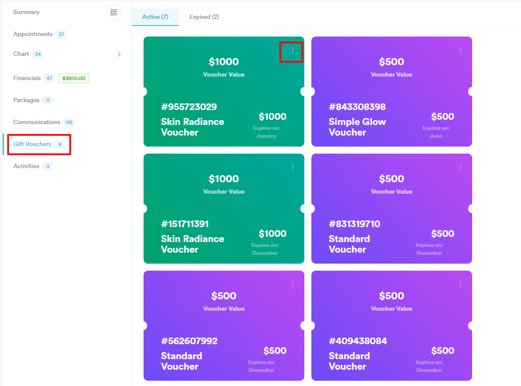Open three-dot menu on voucher #151711391
The height and width of the screenshot is (386, 521).
(x=293, y=167)
